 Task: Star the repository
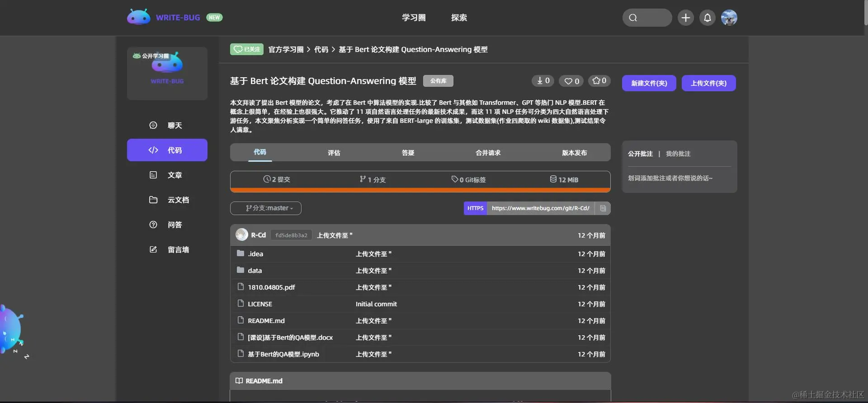point(599,81)
